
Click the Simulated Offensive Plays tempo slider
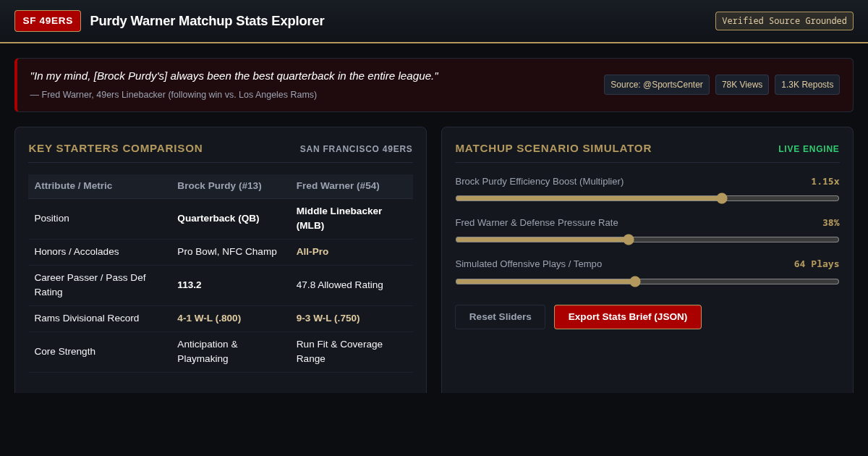coord(647,282)
